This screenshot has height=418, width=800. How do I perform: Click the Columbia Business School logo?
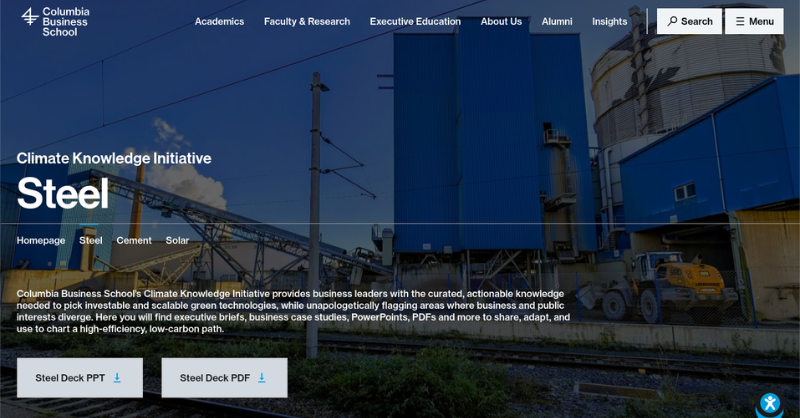[55, 22]
